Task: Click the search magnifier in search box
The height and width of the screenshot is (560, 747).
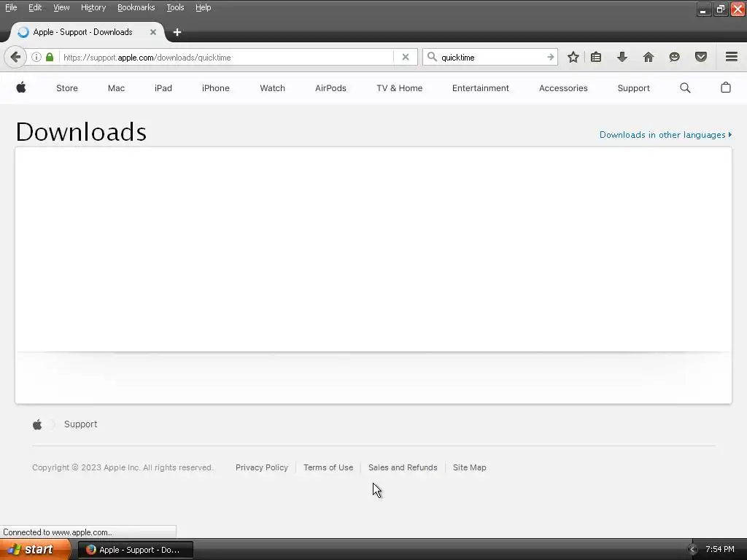Action: click(x=432, y=57)
